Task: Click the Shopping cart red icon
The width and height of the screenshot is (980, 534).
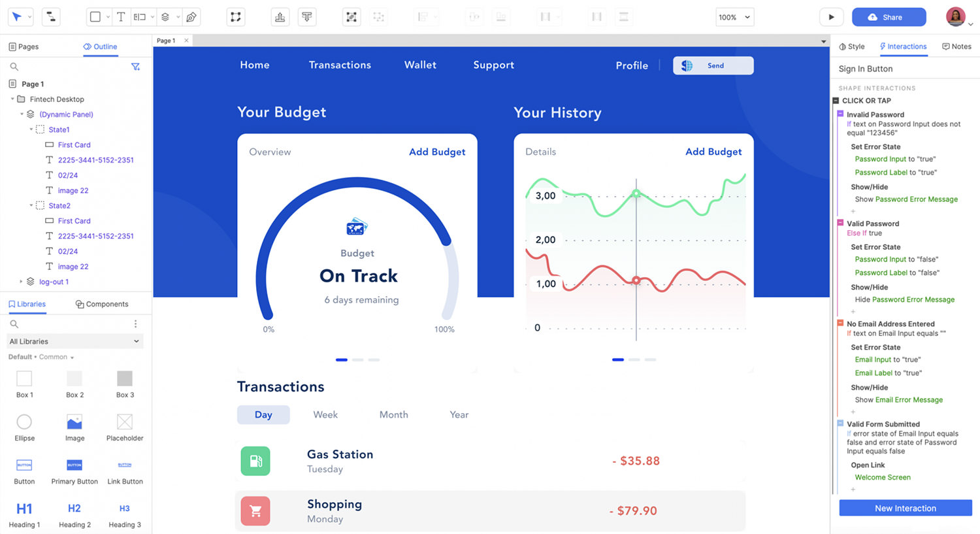Action: click(255, 510)
